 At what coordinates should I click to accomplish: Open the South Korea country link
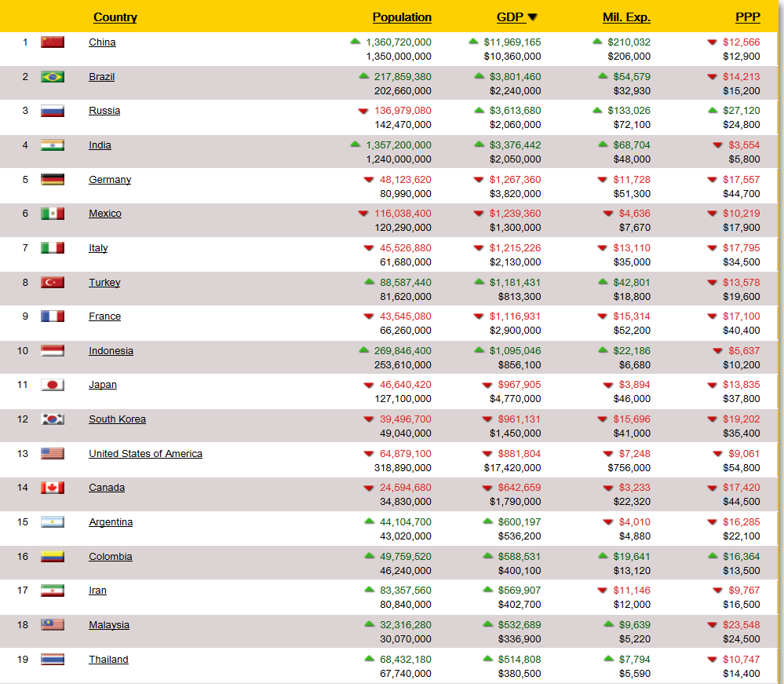(117, 419)
